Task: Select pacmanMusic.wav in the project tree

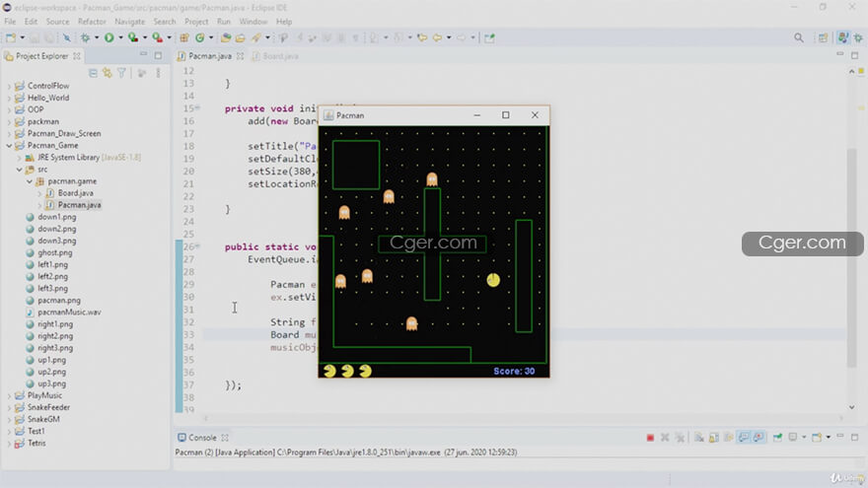Action: [x=64, y=313]
